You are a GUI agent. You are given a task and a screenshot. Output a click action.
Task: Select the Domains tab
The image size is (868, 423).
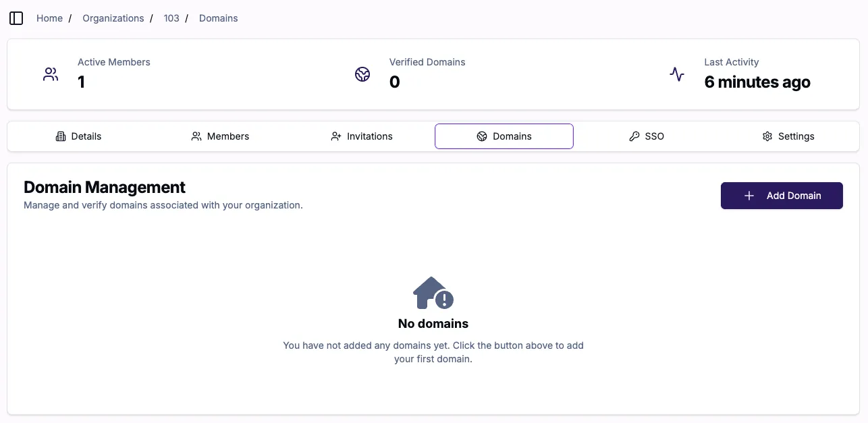tap(504, 136)
